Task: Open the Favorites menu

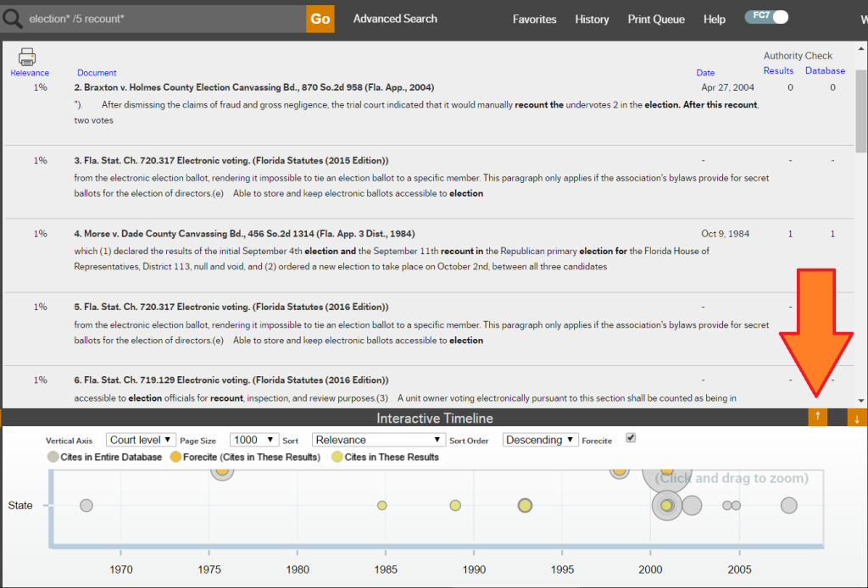Action: (534, 19)
